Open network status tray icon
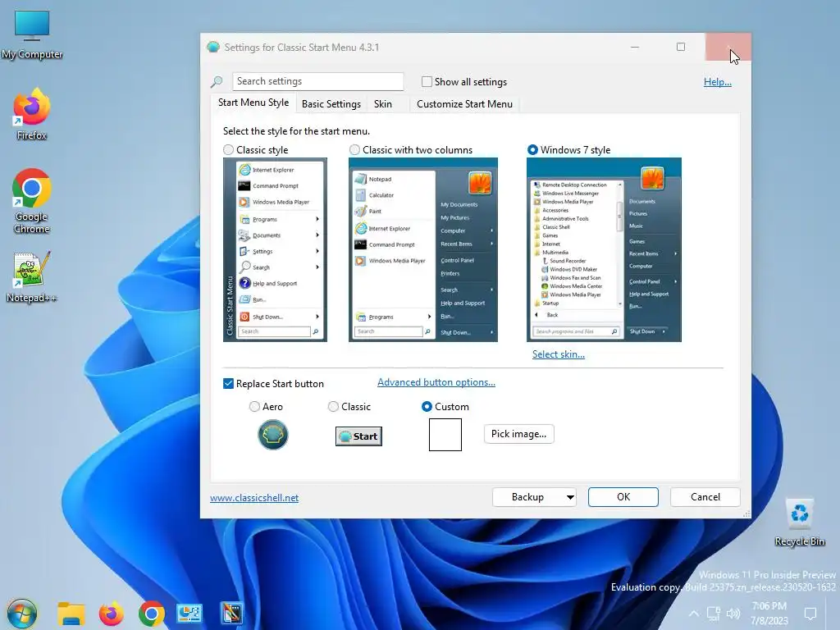The image size is (840, 630). point(714,614)
